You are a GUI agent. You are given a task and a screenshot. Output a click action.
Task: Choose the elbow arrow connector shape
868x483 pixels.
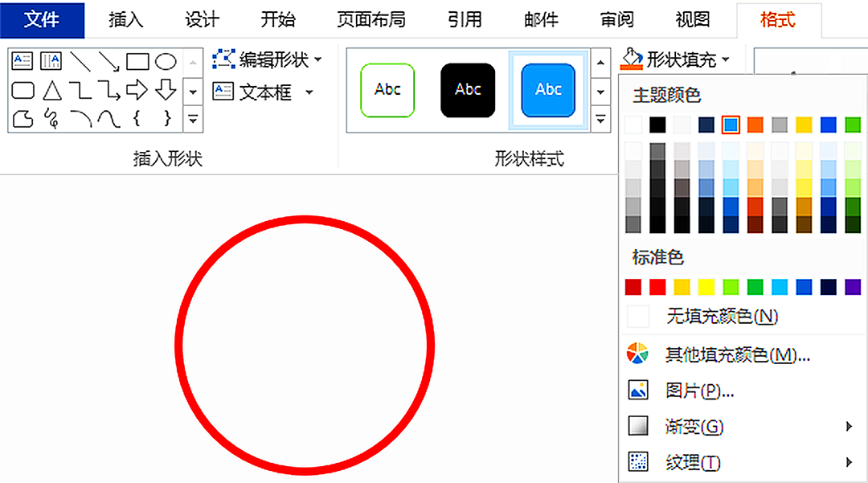tap(109, 90)
